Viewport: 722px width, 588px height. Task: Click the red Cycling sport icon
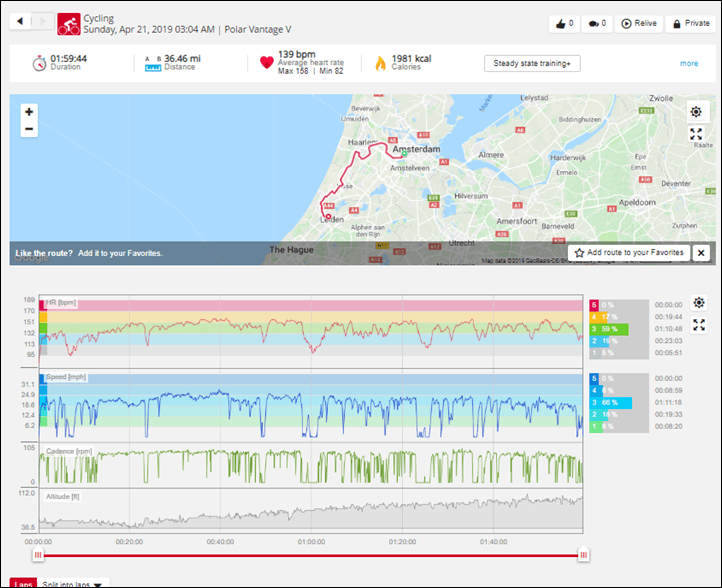coord(69,24)
